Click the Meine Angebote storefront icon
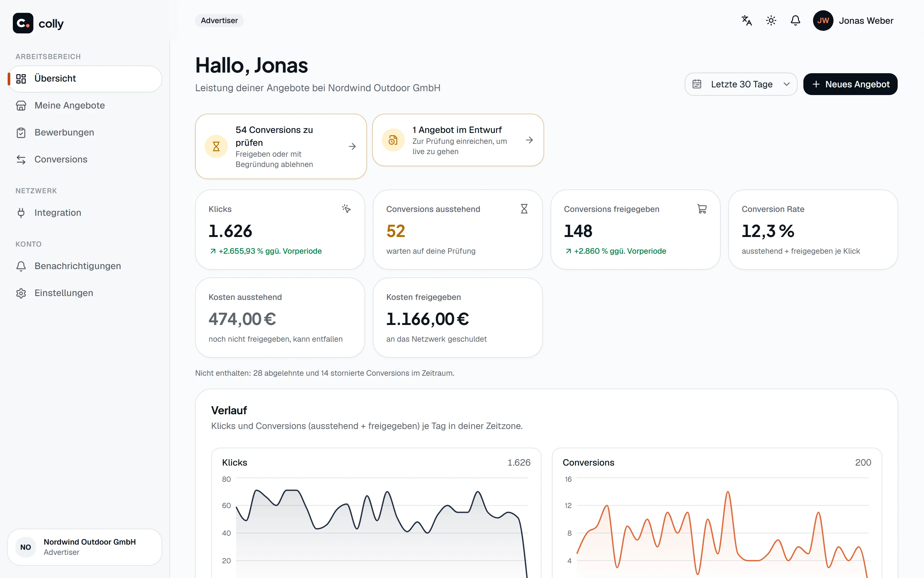This screenshot has width=924, height=578. pyautogui.click(x=21, y=106)
